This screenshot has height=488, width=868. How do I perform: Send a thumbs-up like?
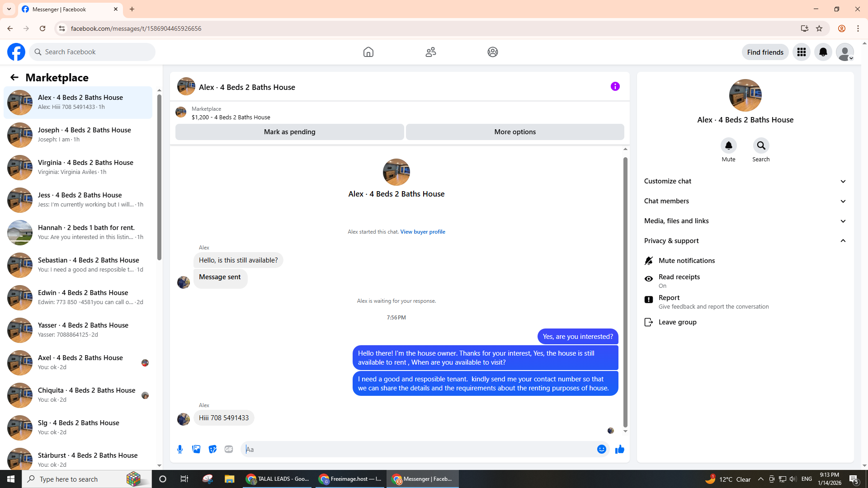pos(619,449)
